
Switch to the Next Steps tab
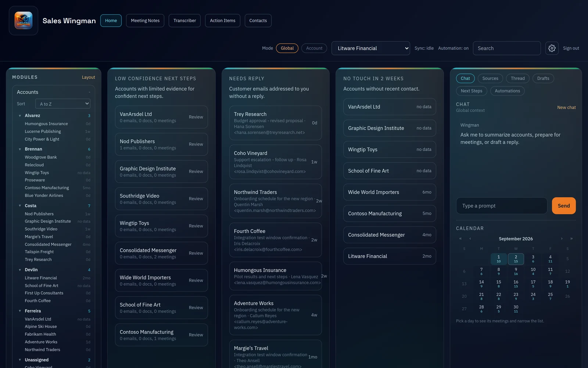[472, 91]
